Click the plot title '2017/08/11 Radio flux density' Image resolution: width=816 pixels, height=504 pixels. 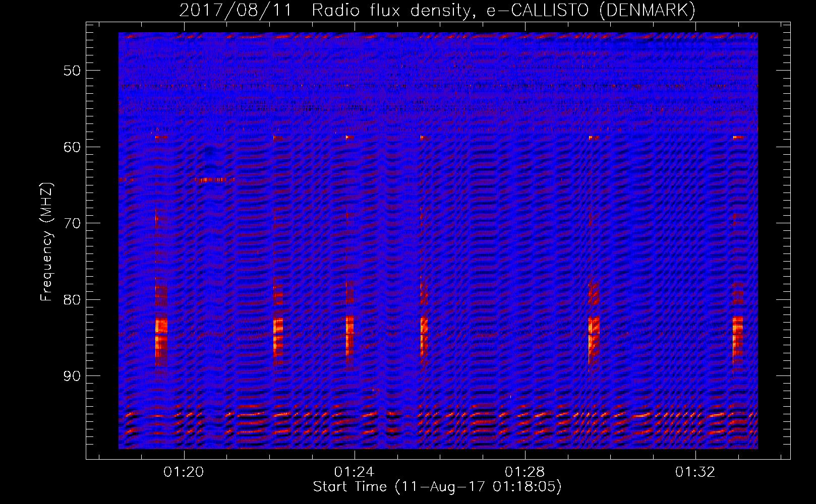click(437, 10)
